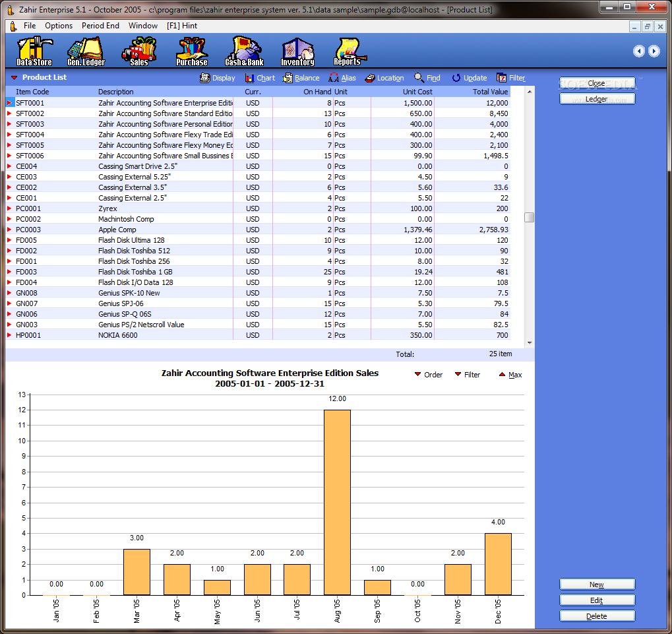Viewport: 672px width, 634px height.
Task: Sort by Total Value column header
Action: tap(490, 92)
